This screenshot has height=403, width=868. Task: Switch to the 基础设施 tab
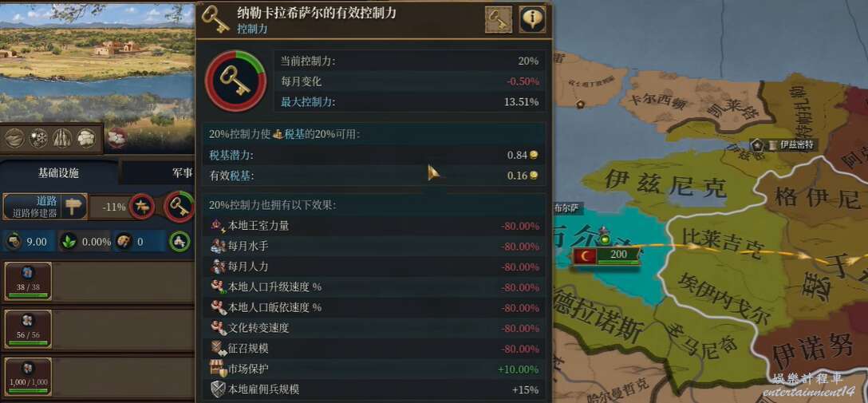[x=58, y=173]
